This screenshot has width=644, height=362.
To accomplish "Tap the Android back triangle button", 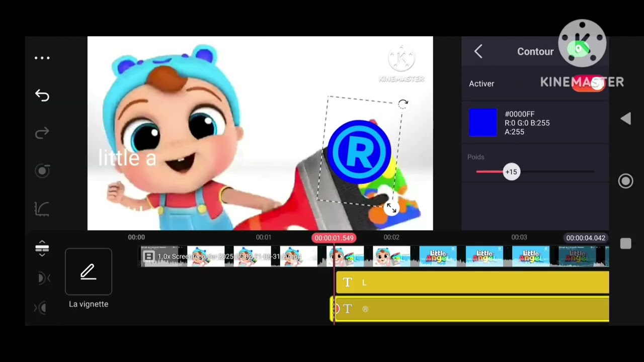I will 625,119.
